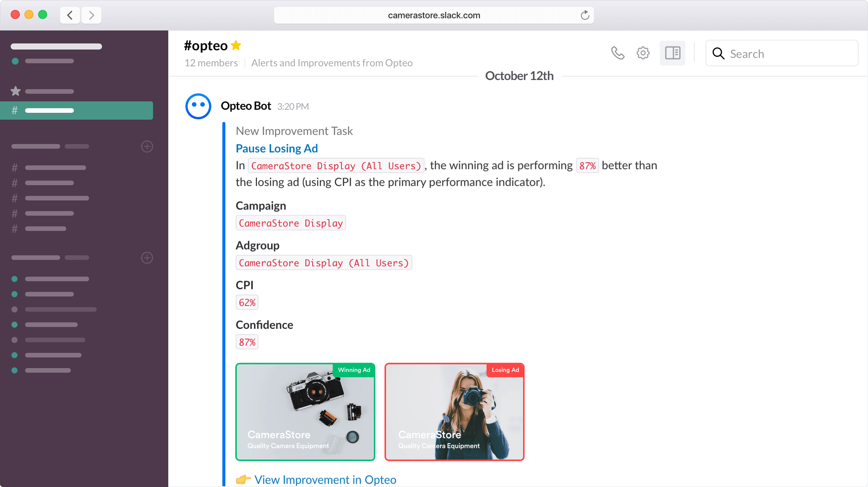Click the yellow star next to #opteo
Image resolution: width=868 pixels, height=487 pixels.
coord(236,45)
